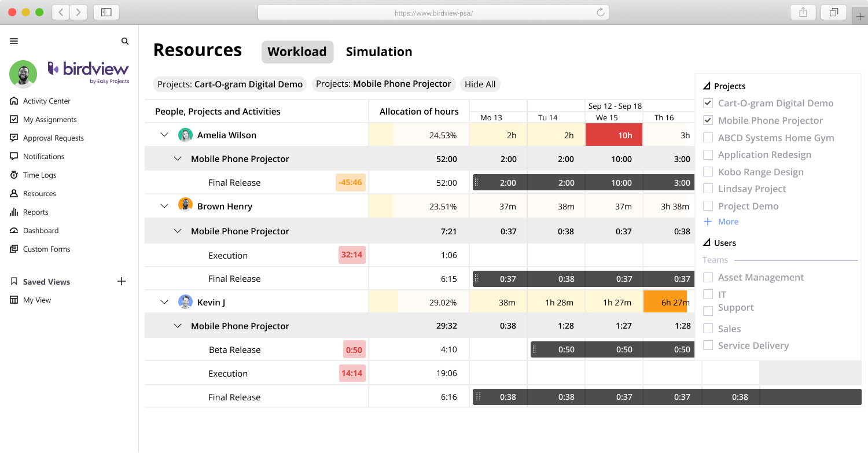
Task: Open Custom Forms
Action: [13, 249]
